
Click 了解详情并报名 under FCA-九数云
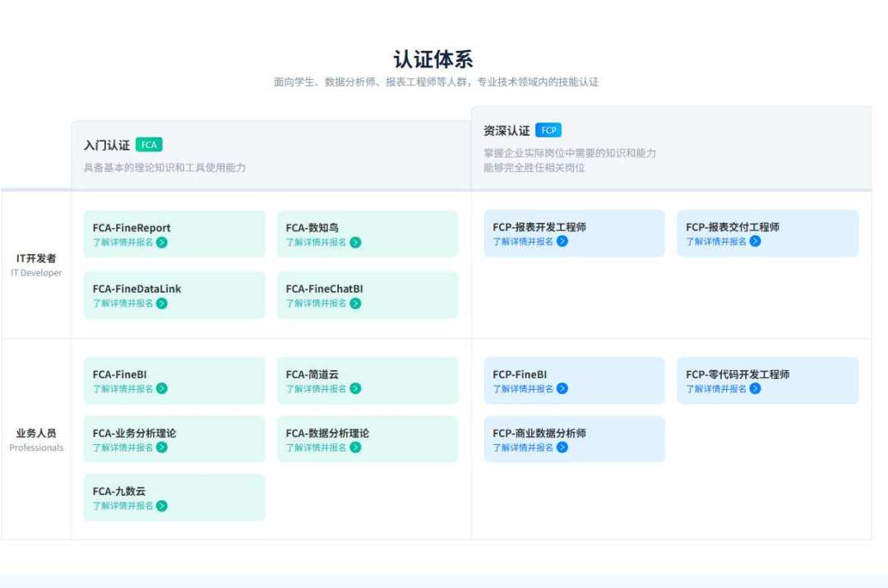pyautogui.click(x=123, y=506)
